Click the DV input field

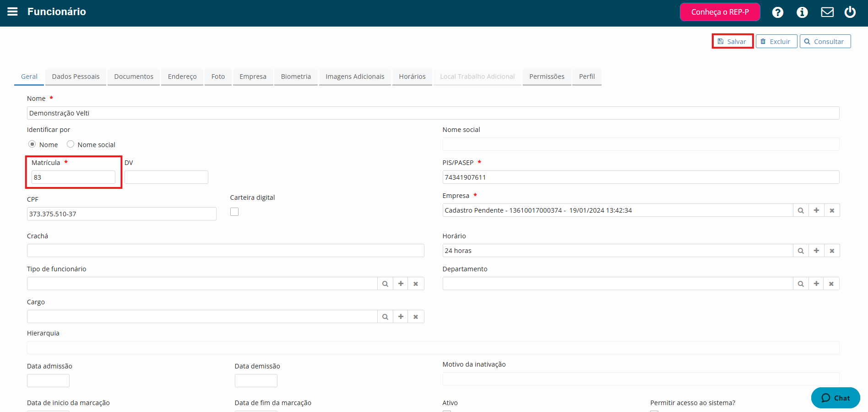tap(166, 177)
